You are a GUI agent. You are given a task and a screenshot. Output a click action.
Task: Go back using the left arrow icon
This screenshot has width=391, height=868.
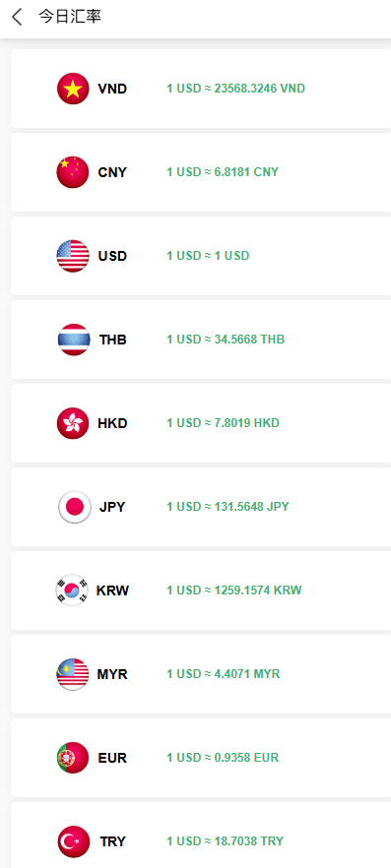(x=17, y=17)
